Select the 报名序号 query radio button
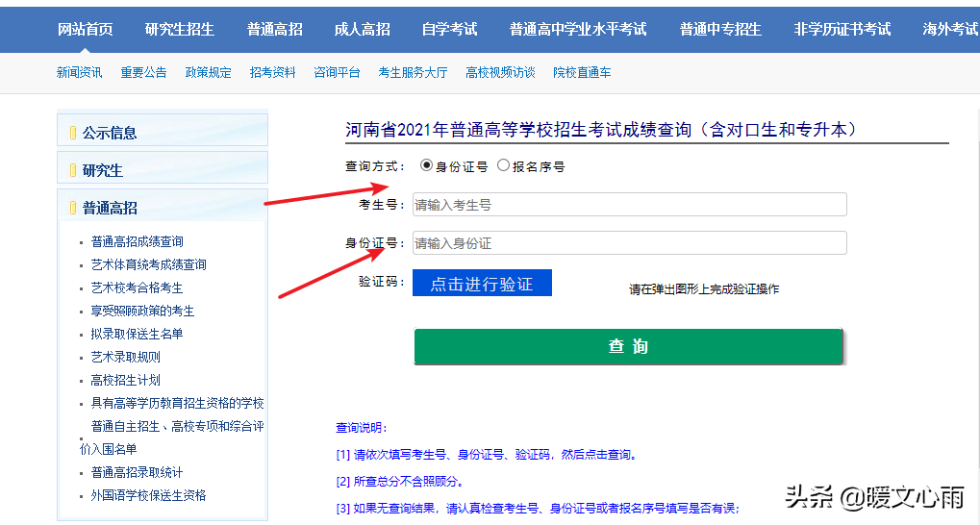 (503, 165)
